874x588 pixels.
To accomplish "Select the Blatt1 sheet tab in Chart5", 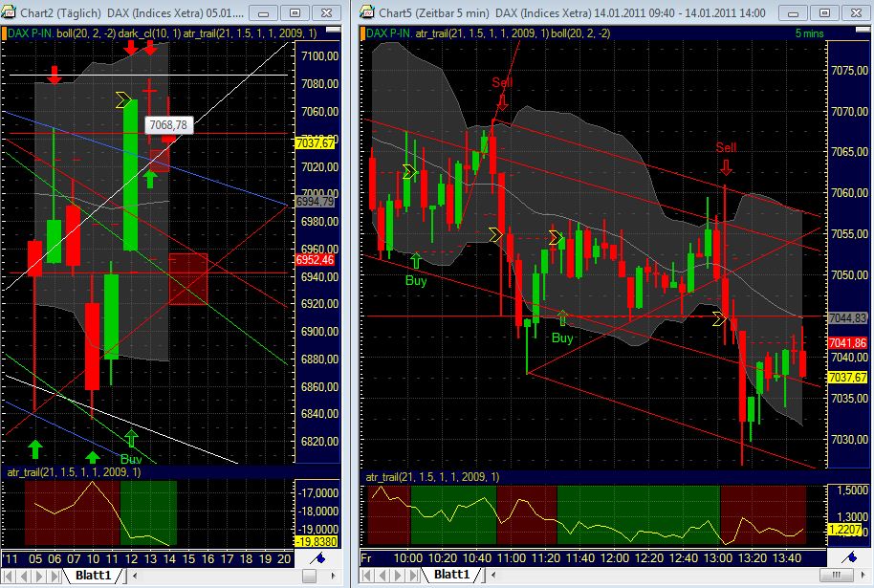I will tap(451, 577).
